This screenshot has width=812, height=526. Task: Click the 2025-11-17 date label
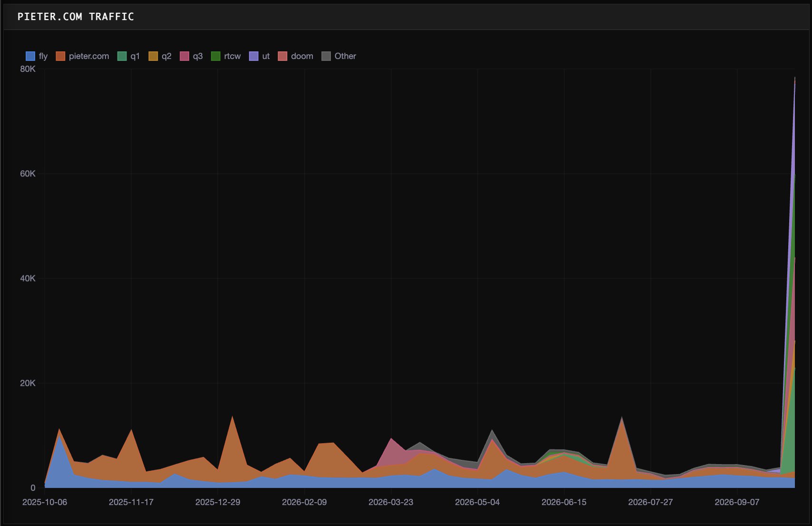tap(131, 502)
